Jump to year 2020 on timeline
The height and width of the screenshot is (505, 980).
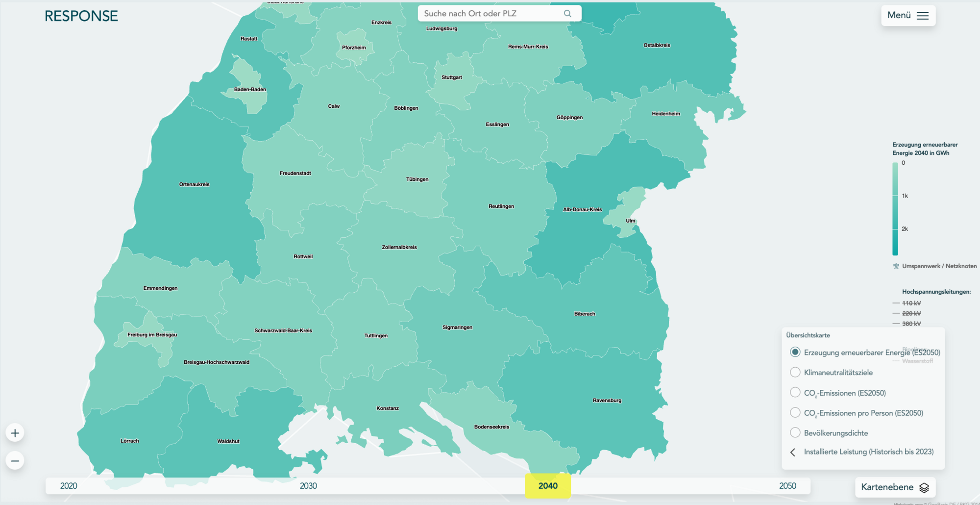(x=69, y=486)
